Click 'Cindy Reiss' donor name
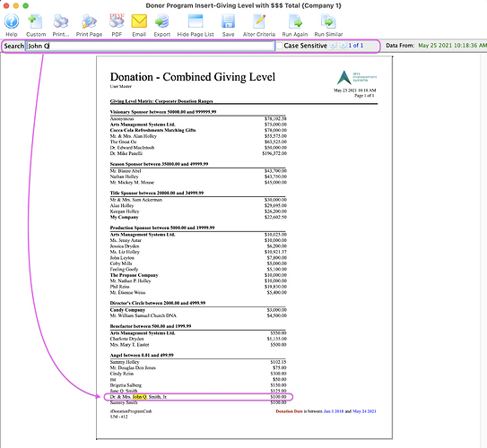The image size is (487, 448). (x=122, y=374)
